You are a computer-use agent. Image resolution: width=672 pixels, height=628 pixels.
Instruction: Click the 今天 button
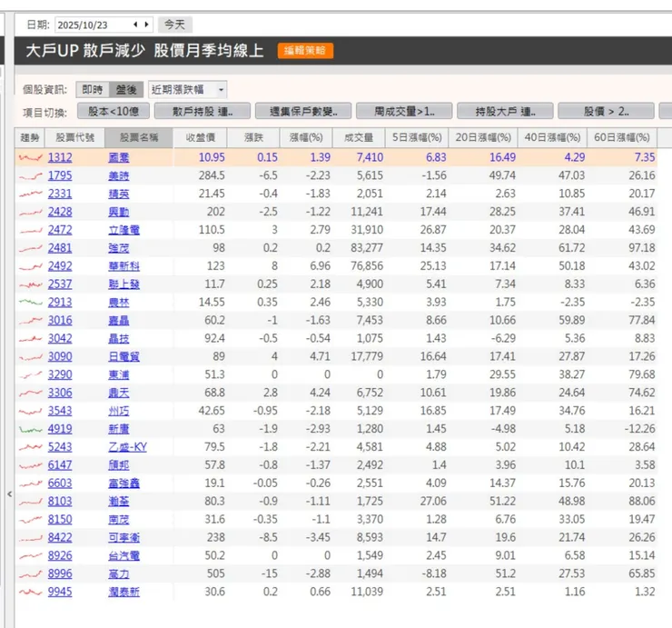[175, 25]
